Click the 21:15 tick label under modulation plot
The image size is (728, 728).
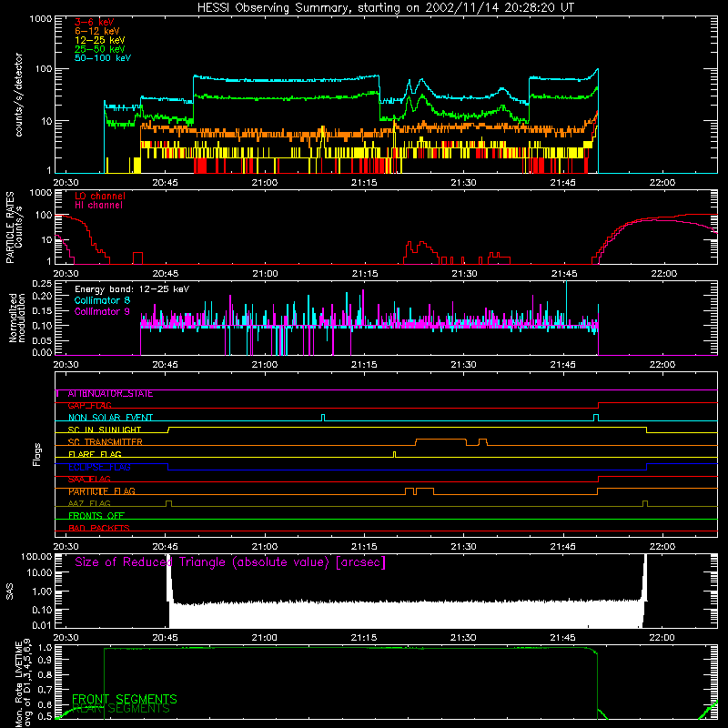click(x=364, y=365)
